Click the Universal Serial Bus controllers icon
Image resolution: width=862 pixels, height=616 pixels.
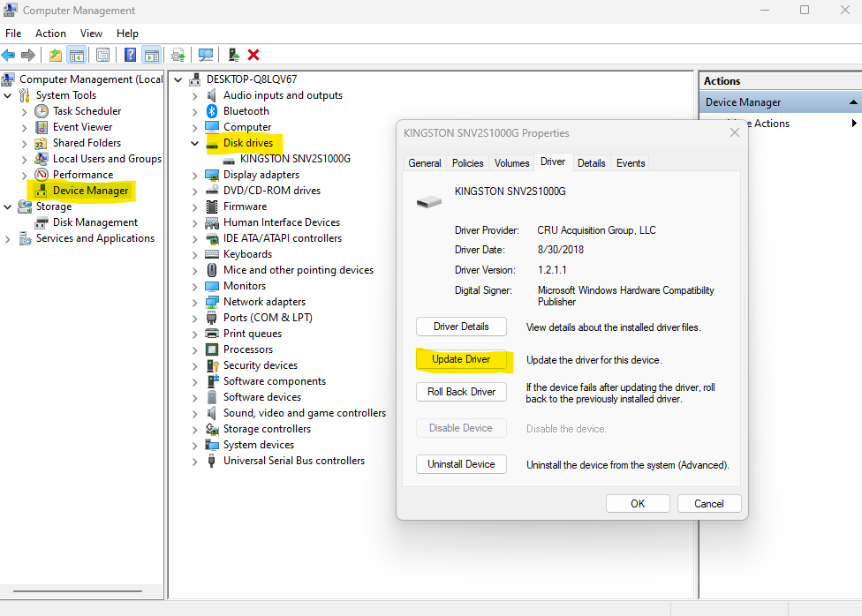point(212,461)
